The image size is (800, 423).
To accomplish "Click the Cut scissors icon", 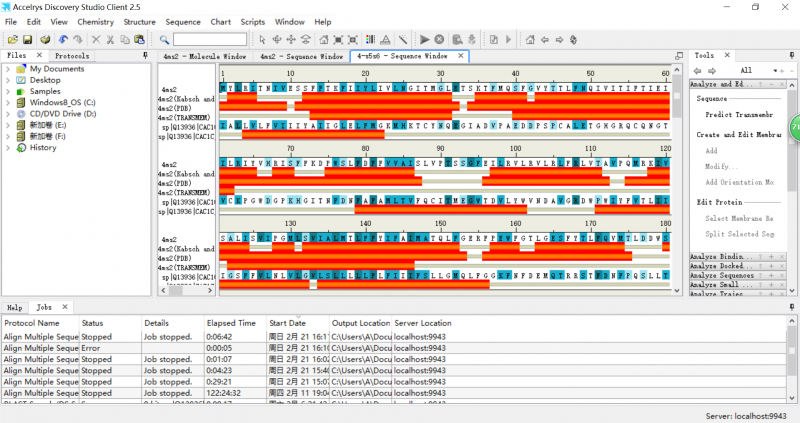I will [x=110, y=39].
